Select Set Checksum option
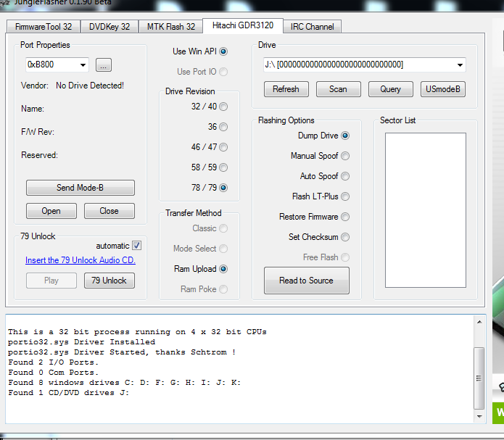The width and height of the screenshot is (504, 440). 345,237
